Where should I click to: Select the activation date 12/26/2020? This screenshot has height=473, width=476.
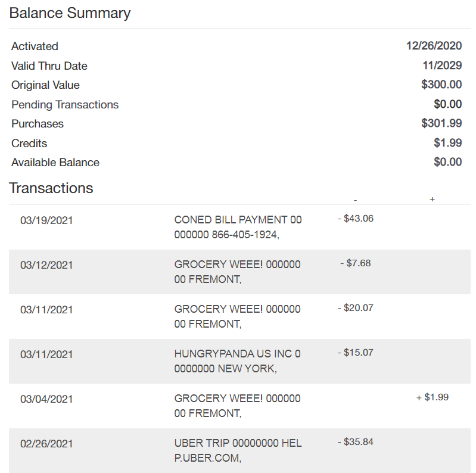434,46
